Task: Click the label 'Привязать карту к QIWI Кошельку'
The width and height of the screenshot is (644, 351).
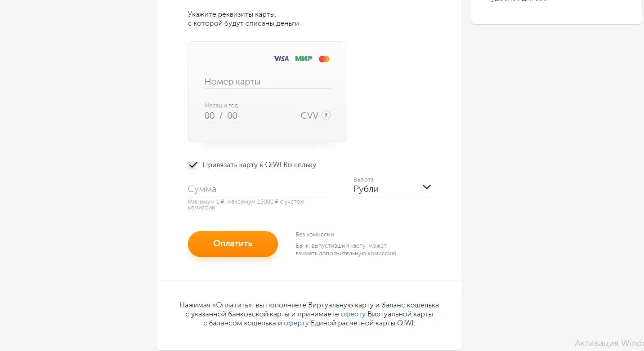Action: click(259, 165)
